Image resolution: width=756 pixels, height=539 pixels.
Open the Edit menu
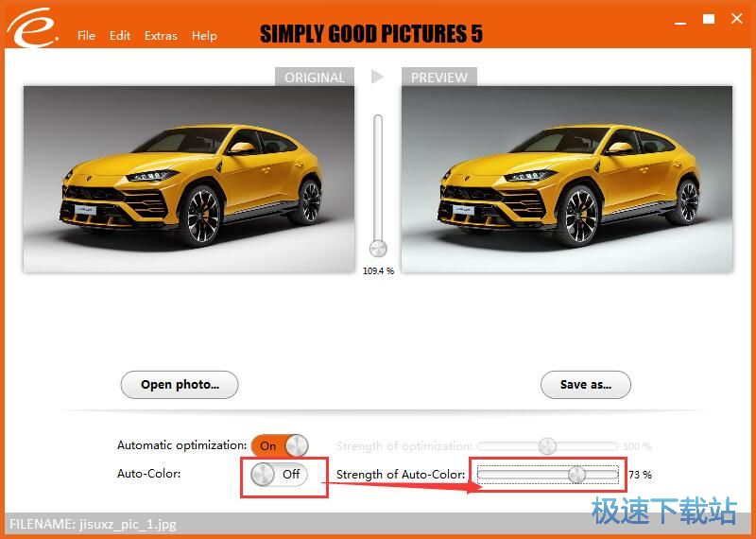tap(120, 36)
